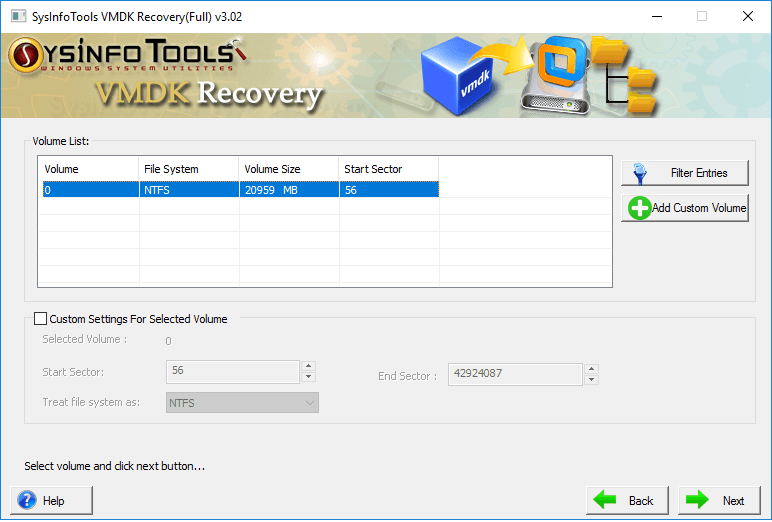Click the green left arrow Back icon

tap(606, 500)
